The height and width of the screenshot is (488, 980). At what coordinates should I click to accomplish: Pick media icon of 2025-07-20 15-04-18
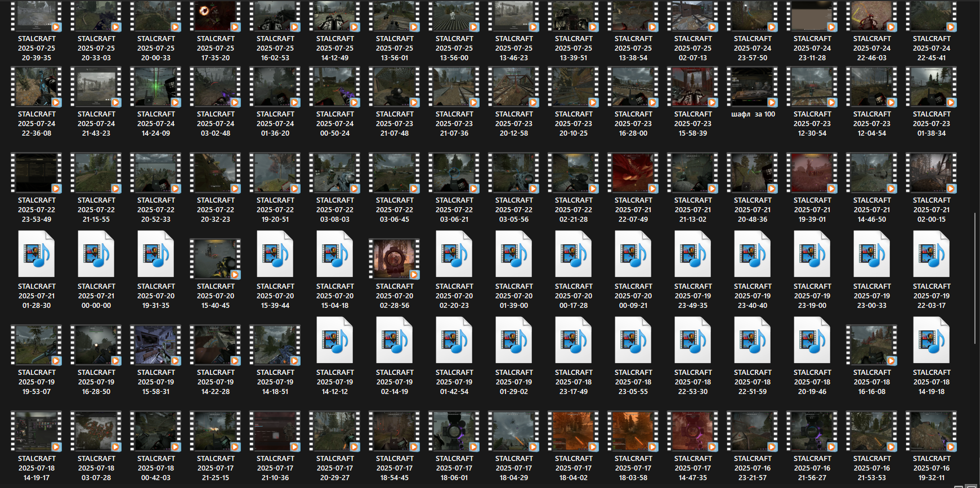(x=335, y=255)
